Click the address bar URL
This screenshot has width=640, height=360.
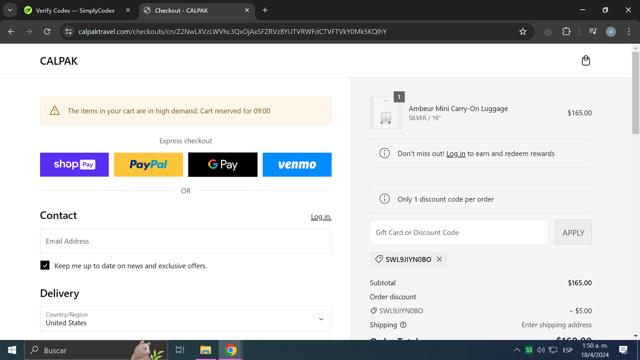(x=232, y=31)
